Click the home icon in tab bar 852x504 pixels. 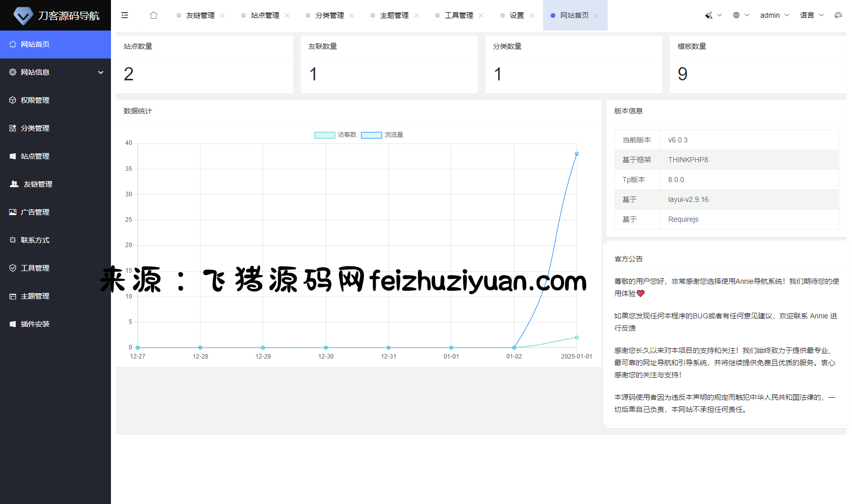click(154, 15)
